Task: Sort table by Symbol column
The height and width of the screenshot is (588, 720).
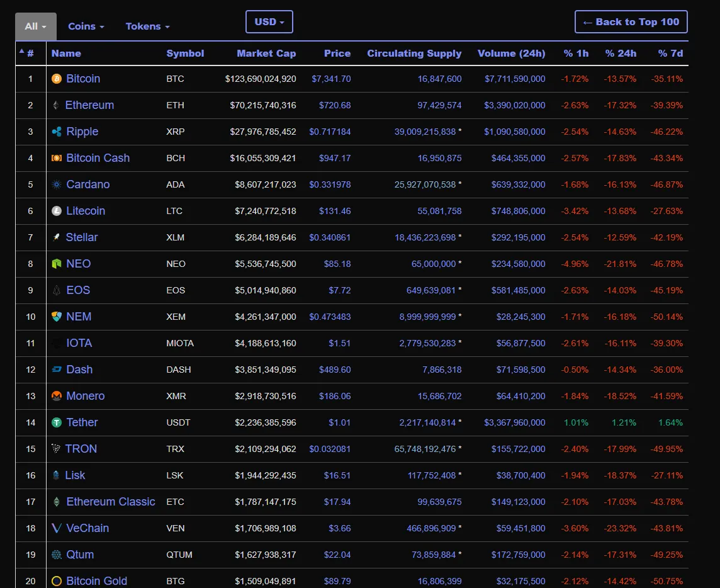Action: coord(185,54)
